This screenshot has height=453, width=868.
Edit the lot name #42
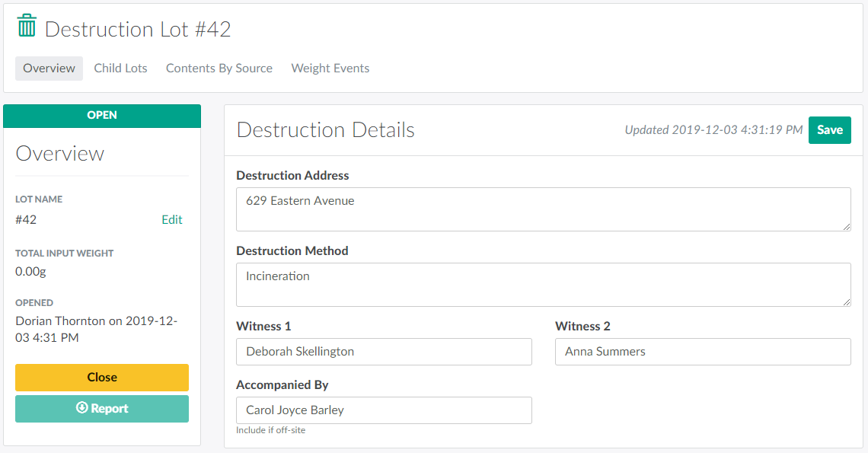172,219
